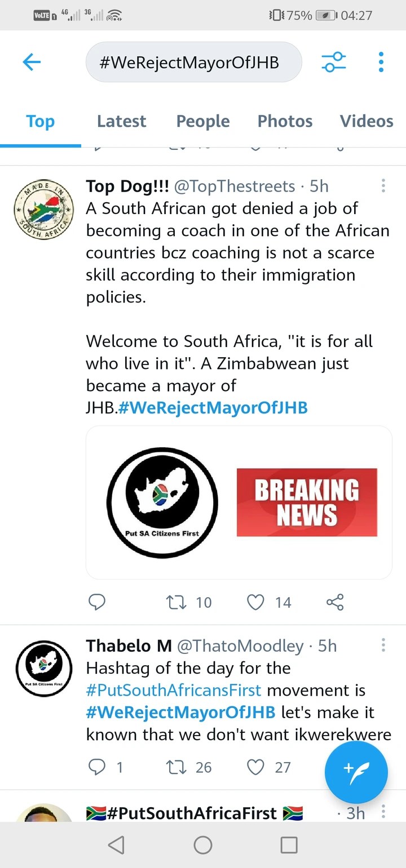Like the Top Dog tweet

pos(256,602)
